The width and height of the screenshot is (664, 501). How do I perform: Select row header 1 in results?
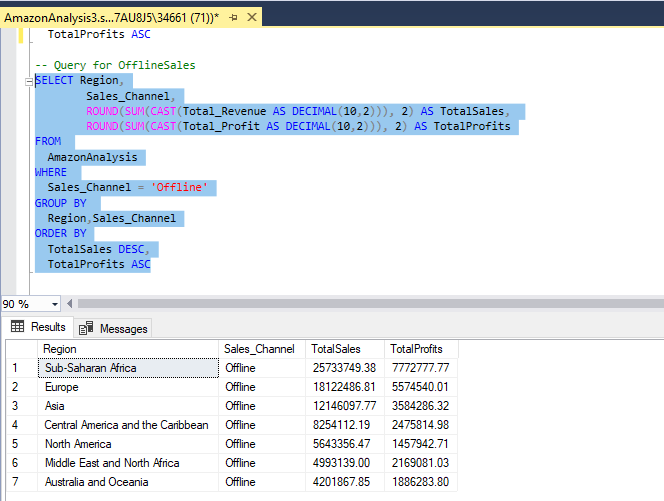[22, 368]
